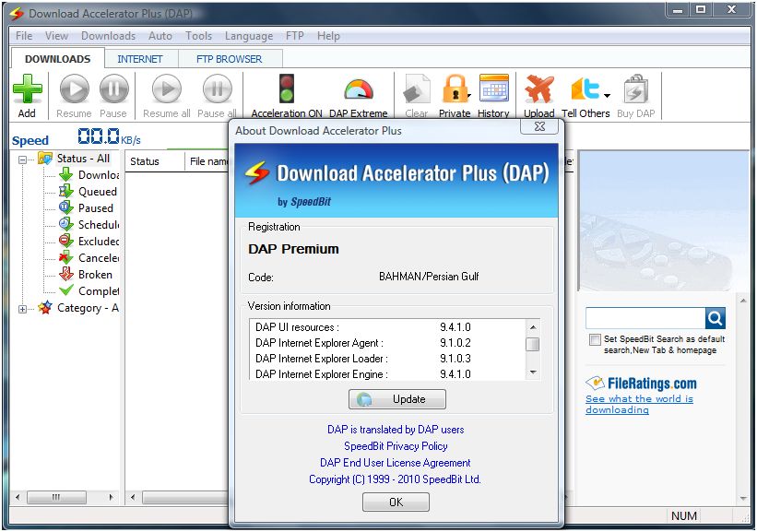Click the Tell Others icon

585,89
